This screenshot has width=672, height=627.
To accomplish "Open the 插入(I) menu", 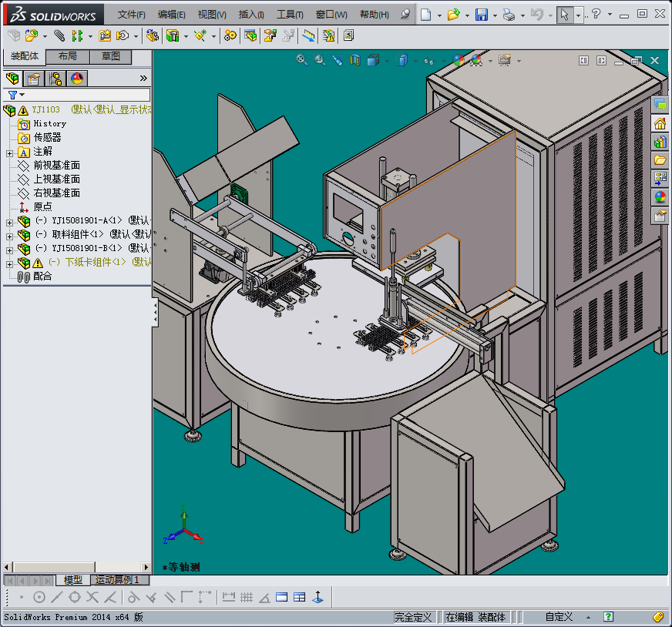I will (251, 15).
